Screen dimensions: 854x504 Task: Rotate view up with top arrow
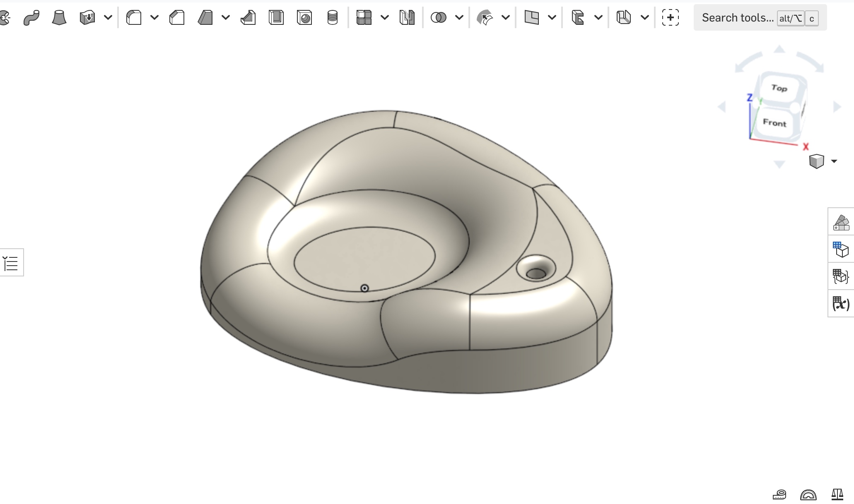779,49
